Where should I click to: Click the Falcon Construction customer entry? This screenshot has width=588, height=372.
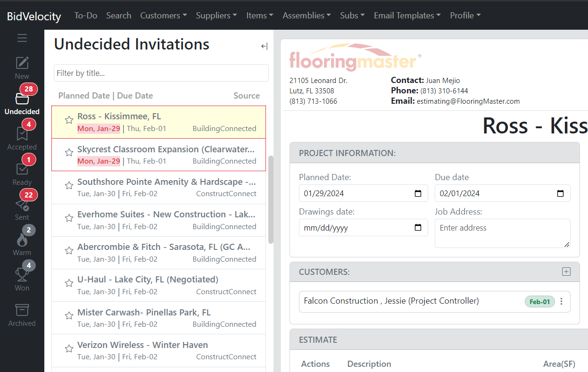tap(435, 302)
